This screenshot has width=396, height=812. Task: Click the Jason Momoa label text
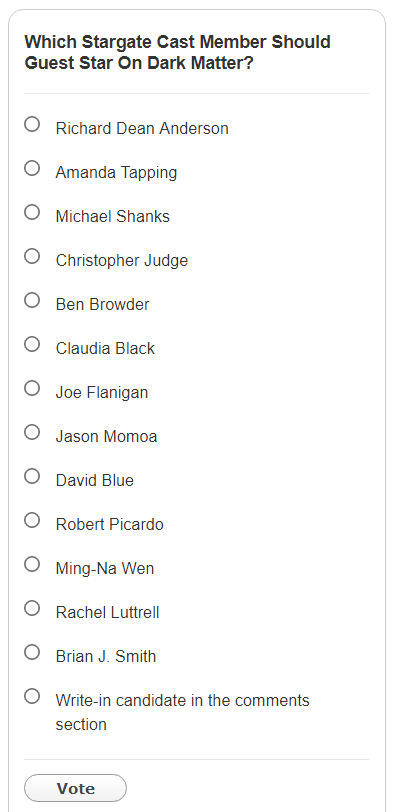point(106,437)
